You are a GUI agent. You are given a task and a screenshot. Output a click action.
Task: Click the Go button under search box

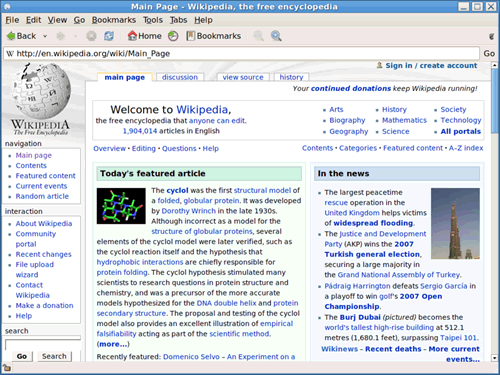click(22, 356)
